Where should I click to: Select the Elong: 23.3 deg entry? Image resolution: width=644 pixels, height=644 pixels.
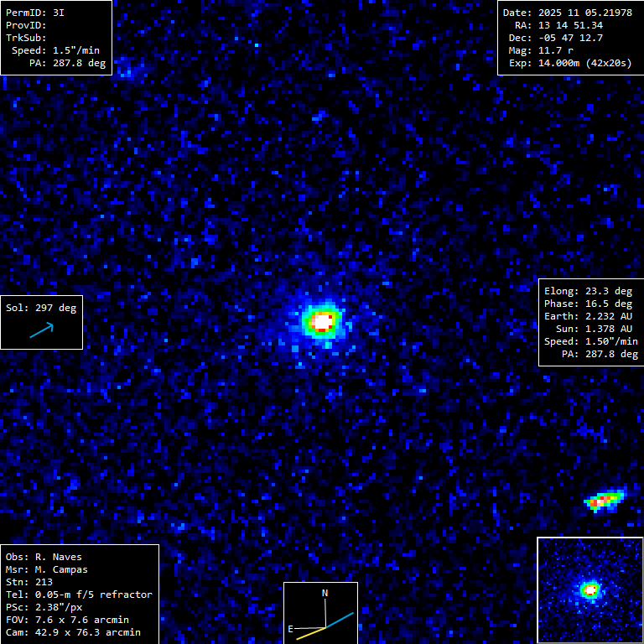click(x=588, y=291)
